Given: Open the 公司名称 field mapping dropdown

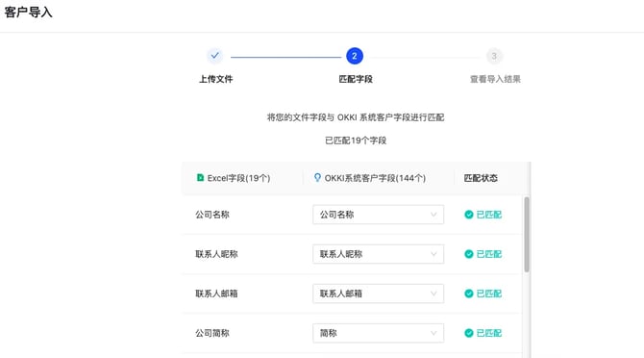Looking at the screenshot, I should tap(379, 215).
